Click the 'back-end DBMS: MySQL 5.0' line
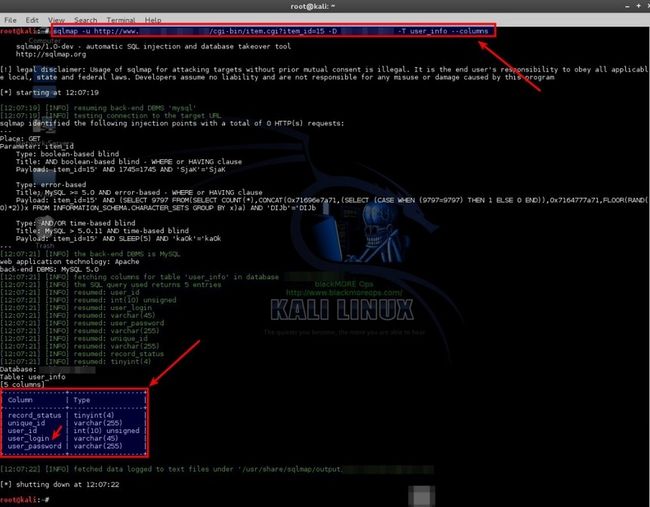Screen dimensions: 650x507 (49, 269)
